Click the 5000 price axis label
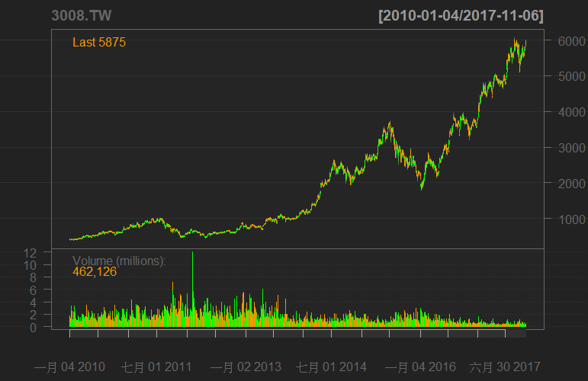 tap(564, 76)
